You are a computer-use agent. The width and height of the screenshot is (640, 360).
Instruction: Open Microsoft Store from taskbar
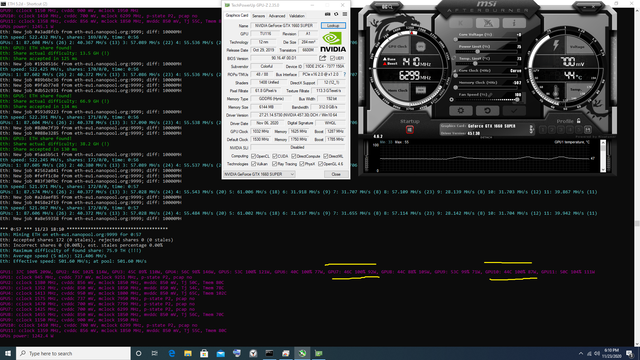(x=204, y=353)
